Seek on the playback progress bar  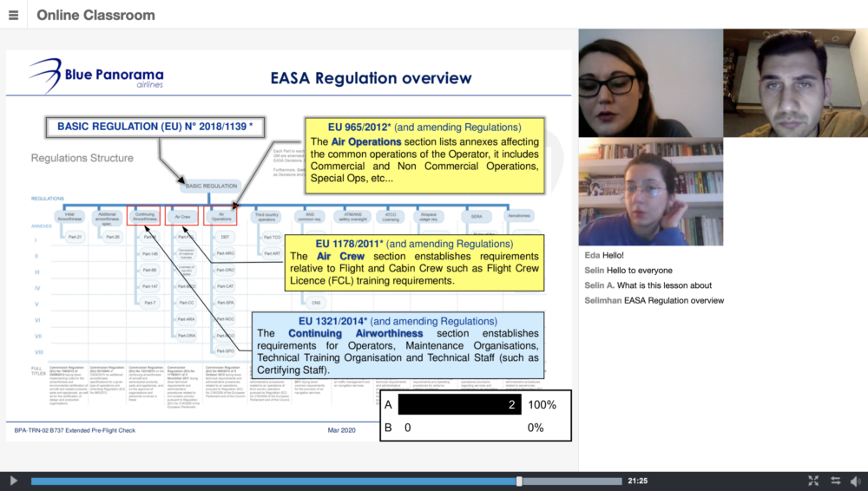[326, 481]
